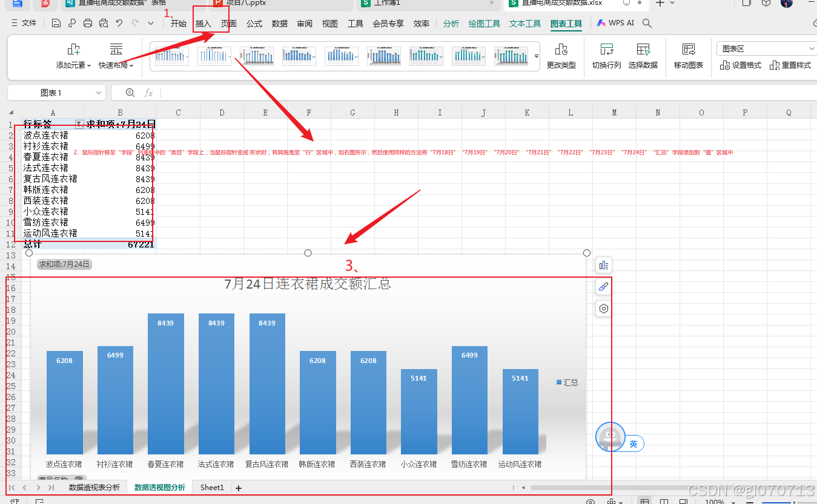Open the 公式 ribbon tab
This screenshot has width=817, height=504.
254,24
